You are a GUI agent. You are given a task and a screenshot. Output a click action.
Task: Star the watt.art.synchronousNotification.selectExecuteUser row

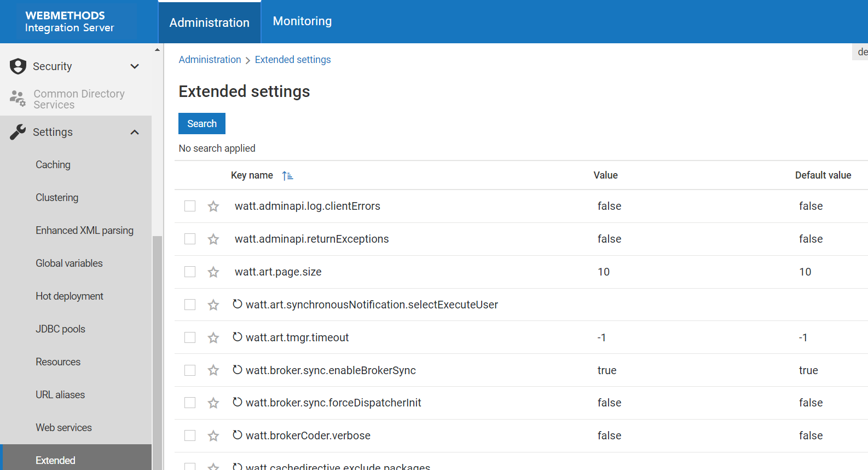point(213,305)
